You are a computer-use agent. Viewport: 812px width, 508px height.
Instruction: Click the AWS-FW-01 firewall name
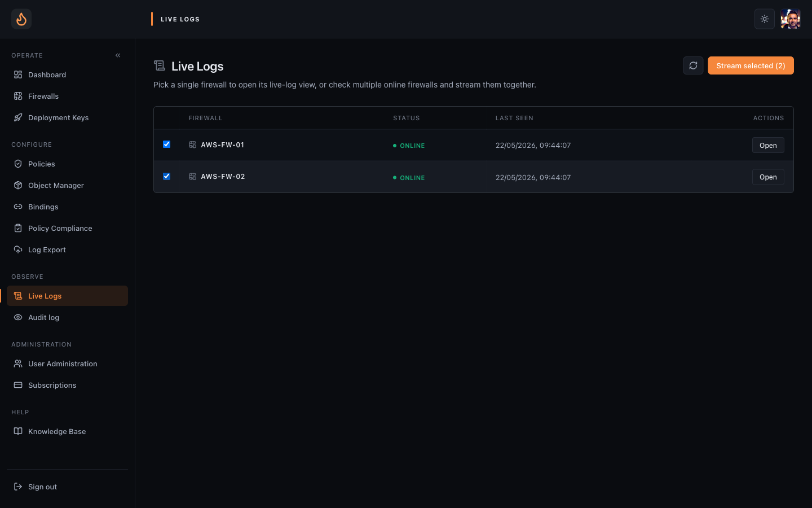(223, 145)
